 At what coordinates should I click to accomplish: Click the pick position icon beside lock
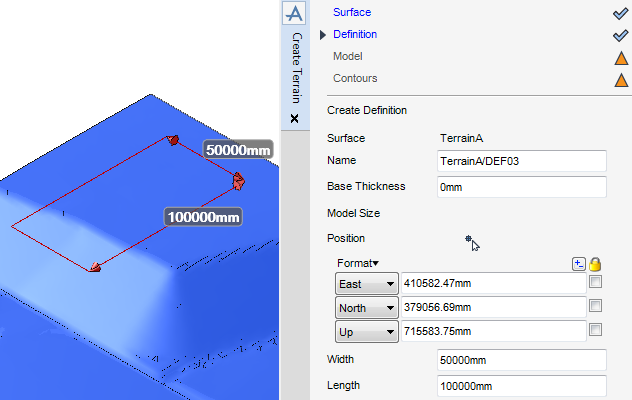579,264
